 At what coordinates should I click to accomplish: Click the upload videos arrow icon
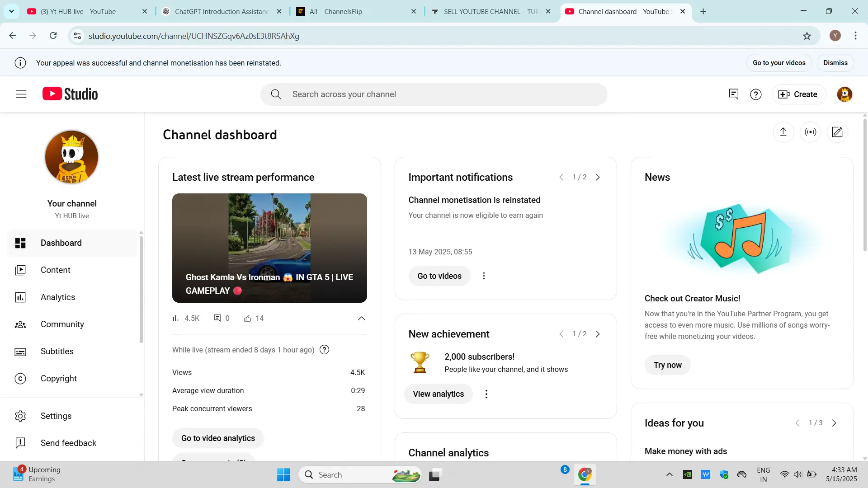point(783,132)
